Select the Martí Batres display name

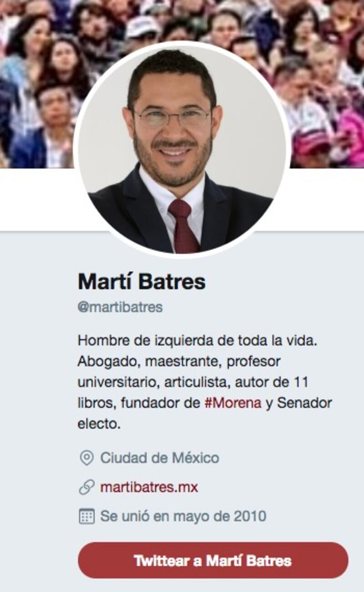point(142,281)
